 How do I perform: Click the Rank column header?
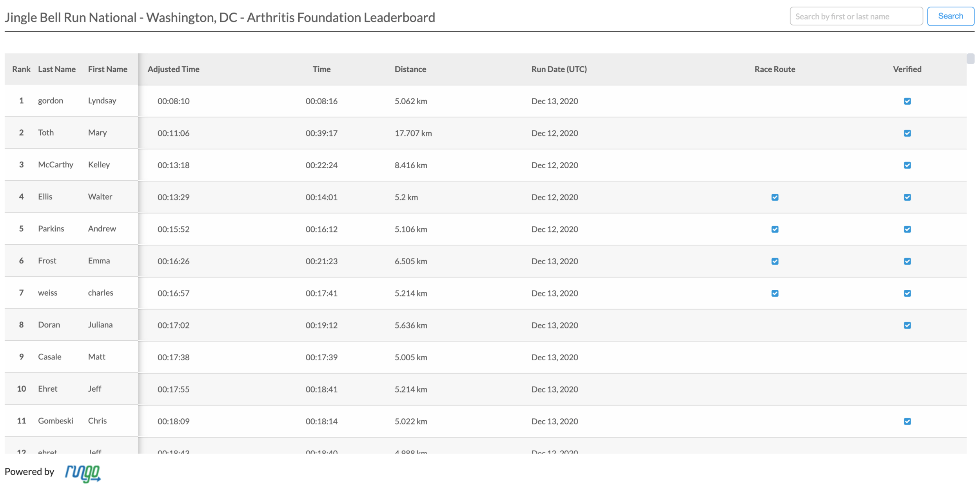pyautogui.click(x=21, y=69)
